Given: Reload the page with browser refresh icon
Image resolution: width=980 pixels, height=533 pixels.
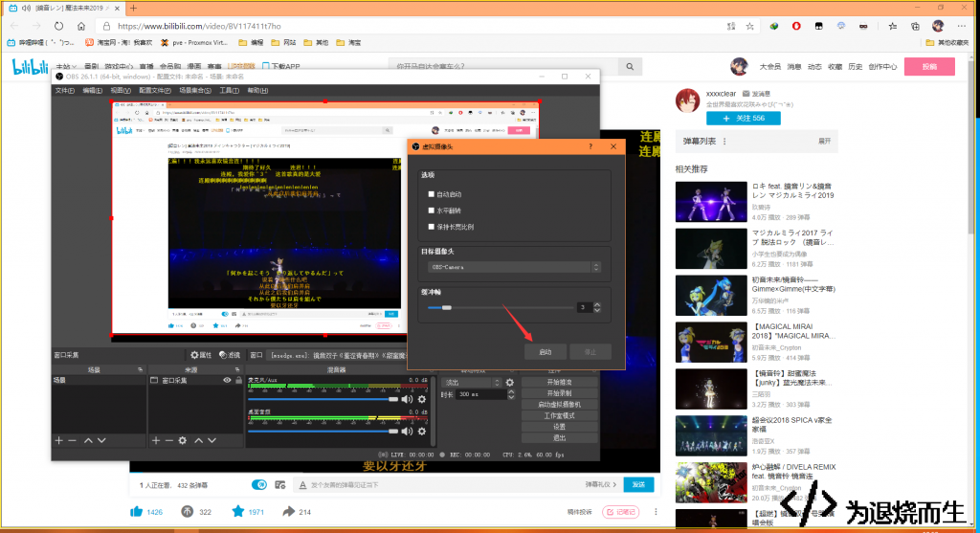Looking at the screenshot, I should [x=58, y=26].
